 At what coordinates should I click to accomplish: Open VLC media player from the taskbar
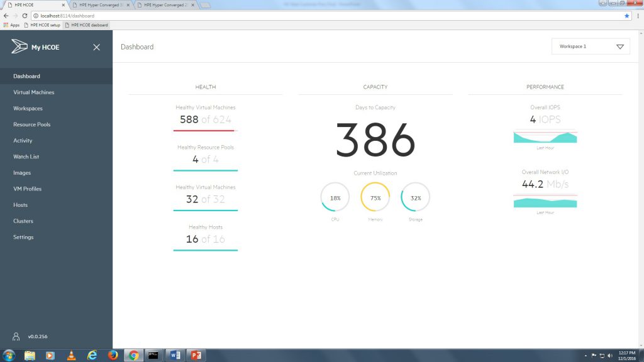click(x=71, y=355)
